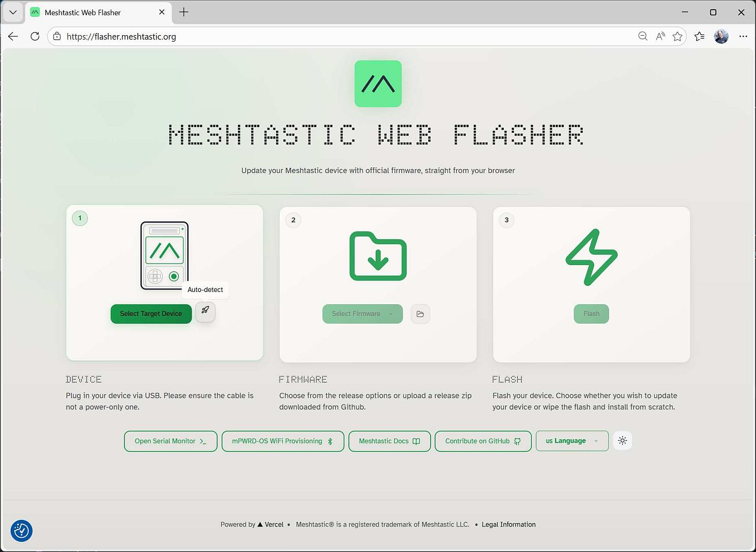Open the firmware file browser folder icon

420,314
